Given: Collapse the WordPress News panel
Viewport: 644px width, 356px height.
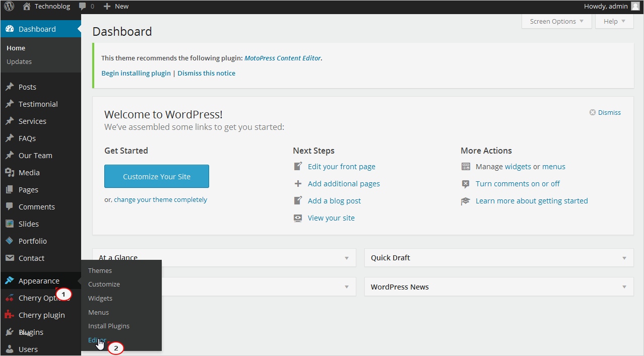Looking at the screenshot, I should 624,287.
